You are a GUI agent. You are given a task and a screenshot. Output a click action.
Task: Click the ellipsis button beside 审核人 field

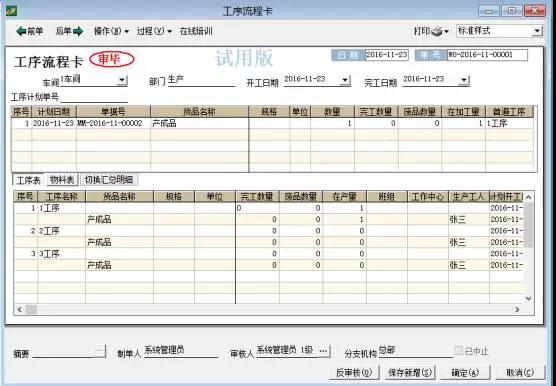click(x=323, y=351)
